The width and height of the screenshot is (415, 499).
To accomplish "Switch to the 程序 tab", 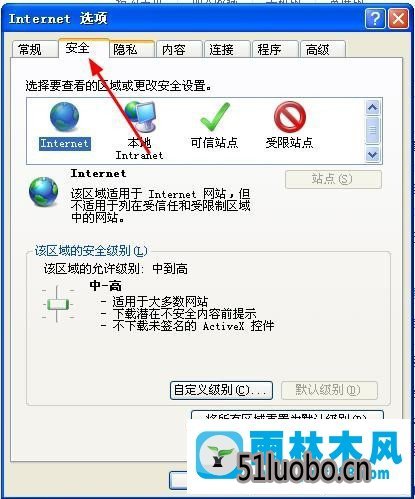I will 269,50.
